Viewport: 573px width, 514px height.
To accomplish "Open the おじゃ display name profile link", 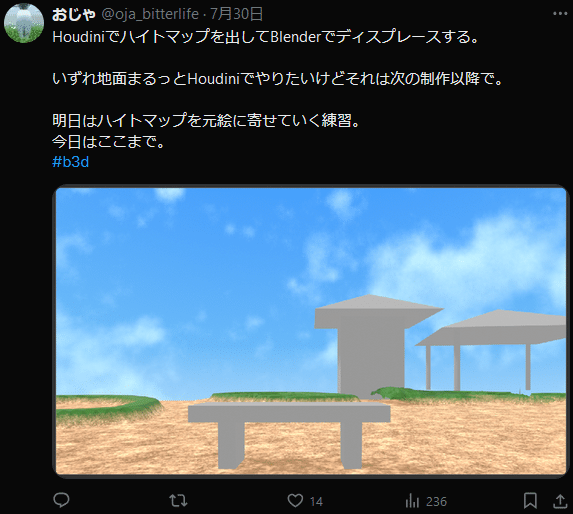I will [74, 14].
